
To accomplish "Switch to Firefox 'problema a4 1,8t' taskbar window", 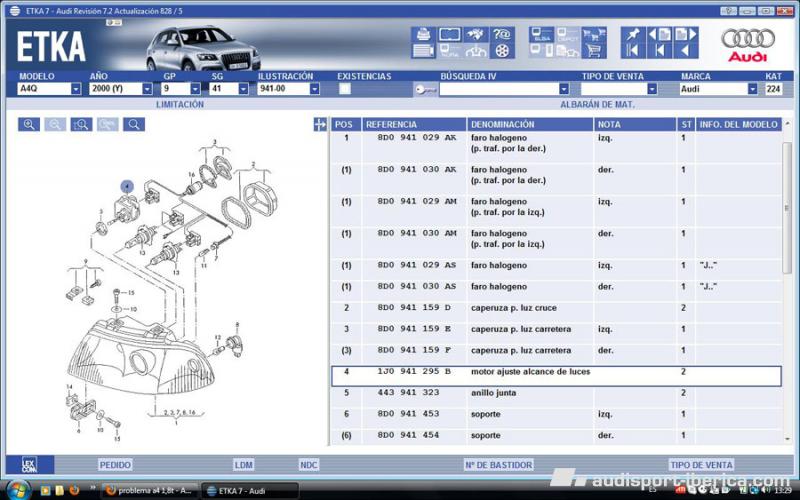I will click(x=149, y=491).
